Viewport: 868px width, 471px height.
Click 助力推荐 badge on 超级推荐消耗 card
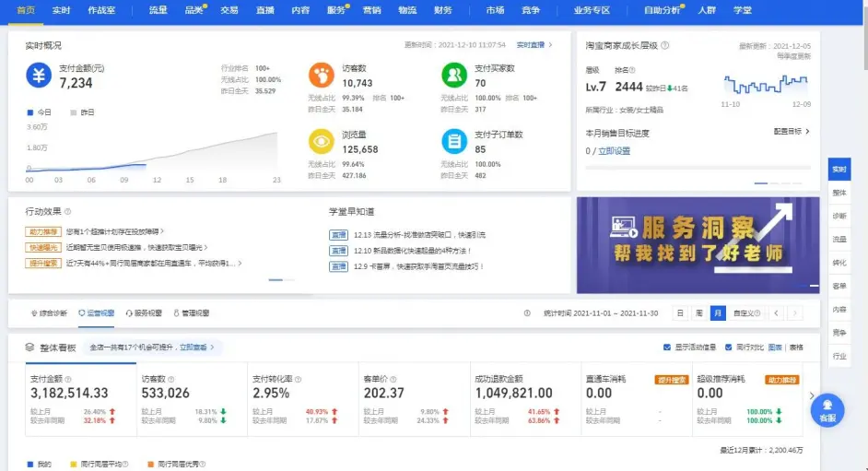coord(781,380)
